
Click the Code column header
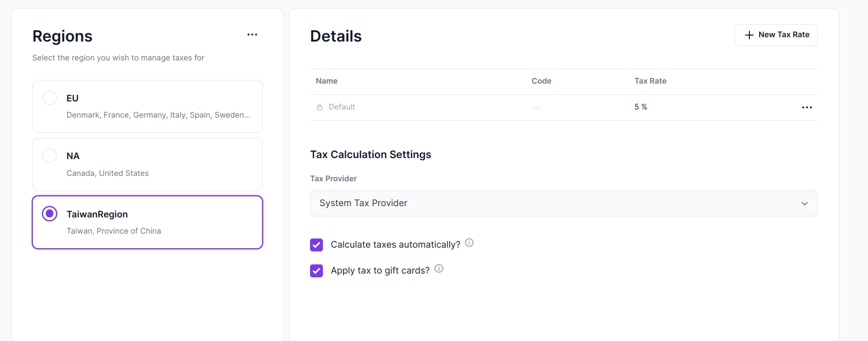tap(541, 81)
